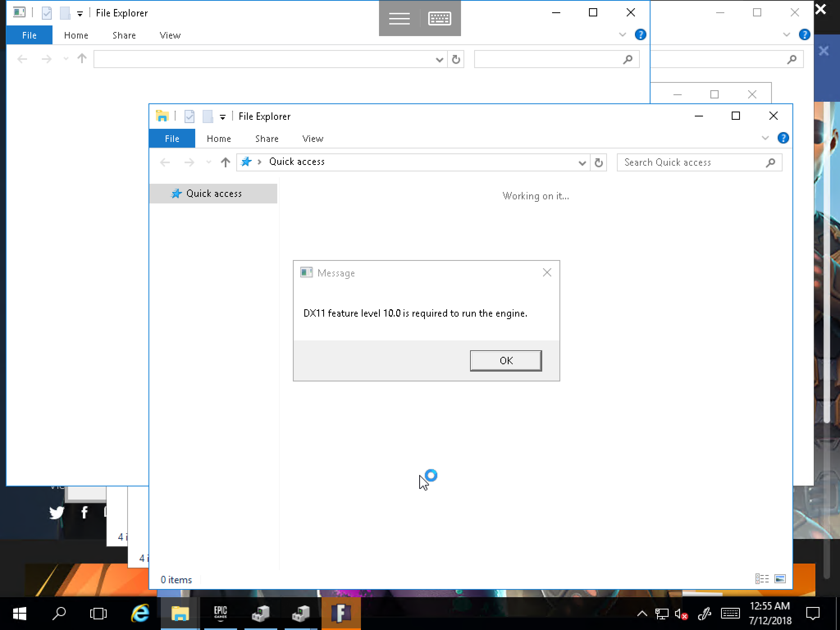The image size is (840, 630).
Task: Open Home tab in front File Explorer
Action: [x=219, y=139]
